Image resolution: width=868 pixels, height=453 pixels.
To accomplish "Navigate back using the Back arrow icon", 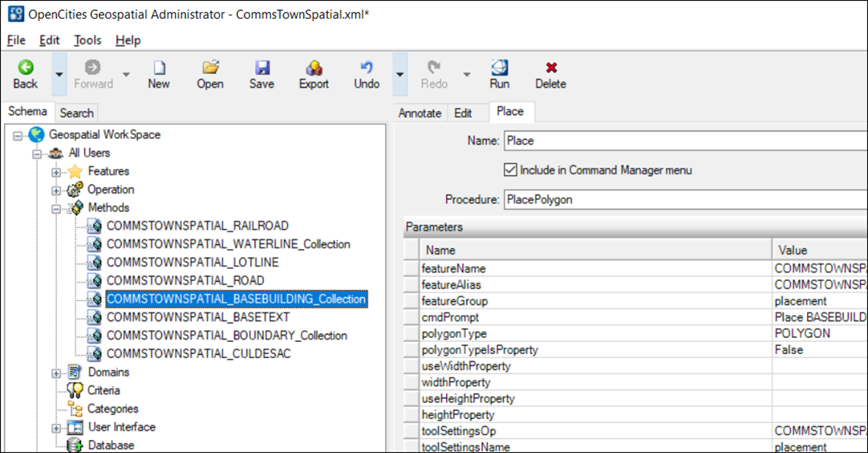I will pyautogui.click(x=25, y=73).
